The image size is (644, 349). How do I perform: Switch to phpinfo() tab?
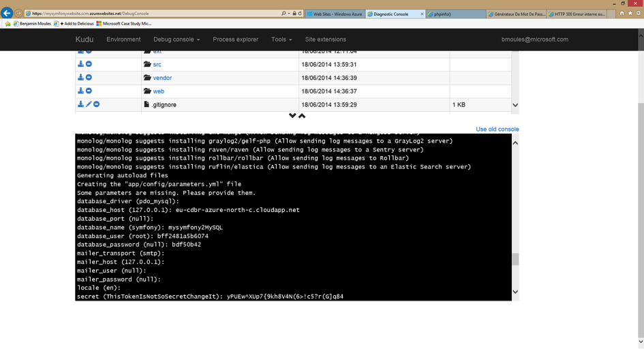(x=455, y=14)
